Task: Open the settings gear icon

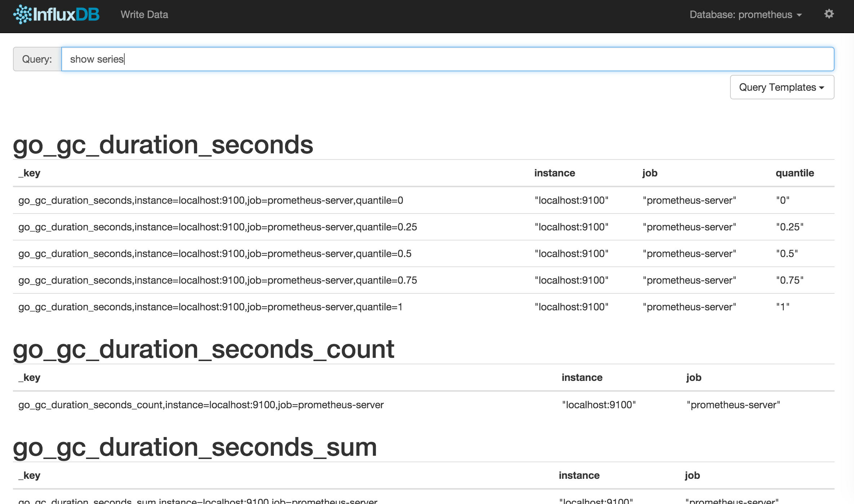Action: click(x=829, y=14)
